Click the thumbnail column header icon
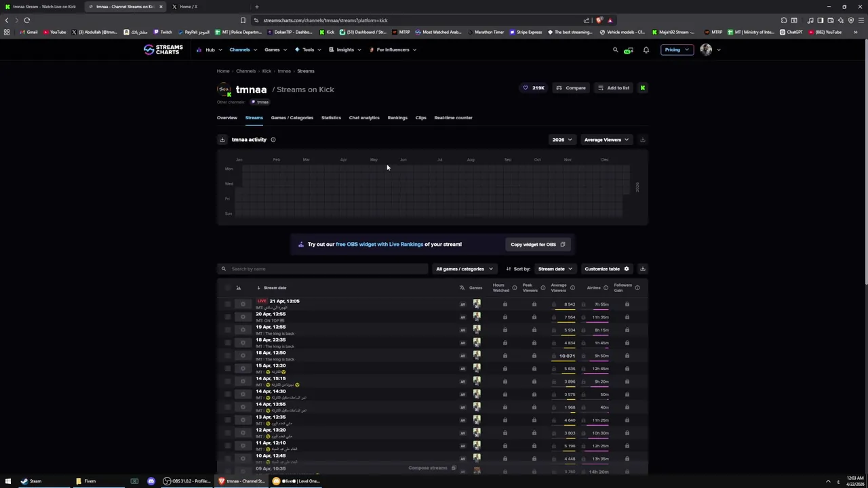The width and height of the screenshot is (868, 488). (238, 288)
